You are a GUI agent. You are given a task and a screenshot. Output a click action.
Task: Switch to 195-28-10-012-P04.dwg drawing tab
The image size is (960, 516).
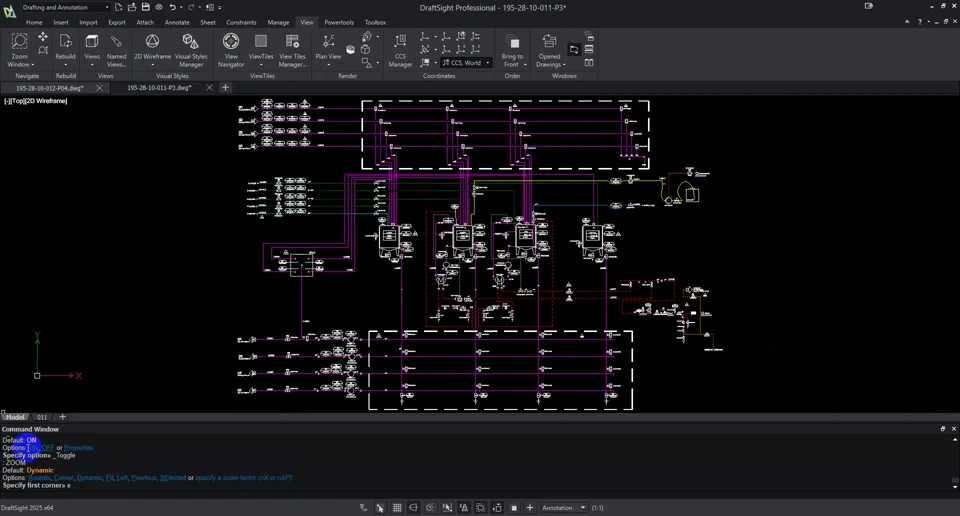coord(50,88)
